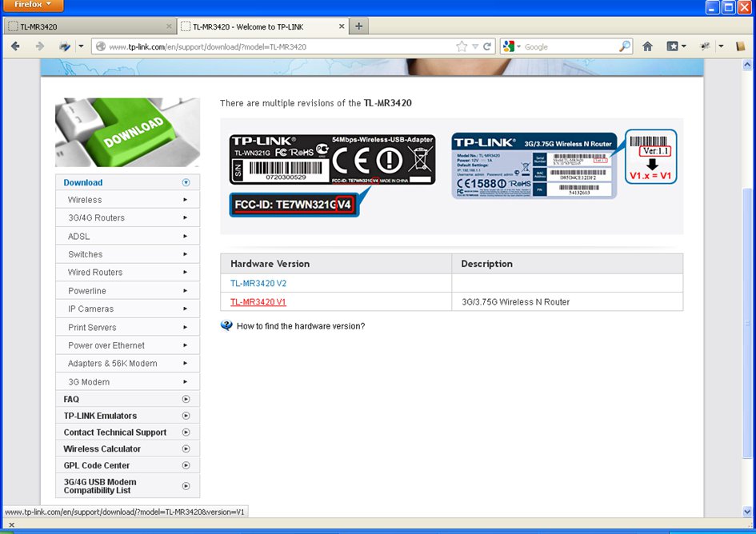Image resolution: width=756 pixels, height=534 pixels.
Task: Click the scrollbar up arrow
Action: coord(747,65)
